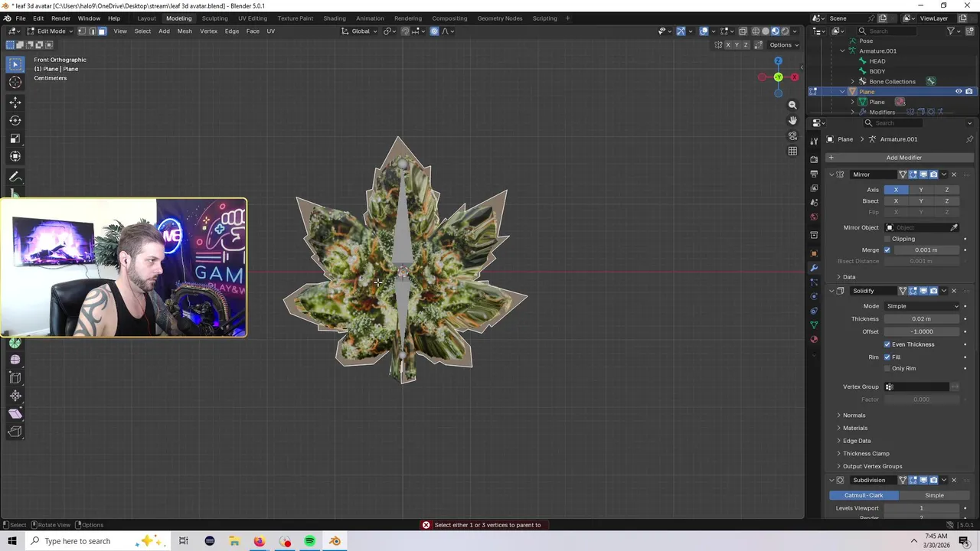Remove the Solidify modifier
980x551 pixels.
point(954,291)
